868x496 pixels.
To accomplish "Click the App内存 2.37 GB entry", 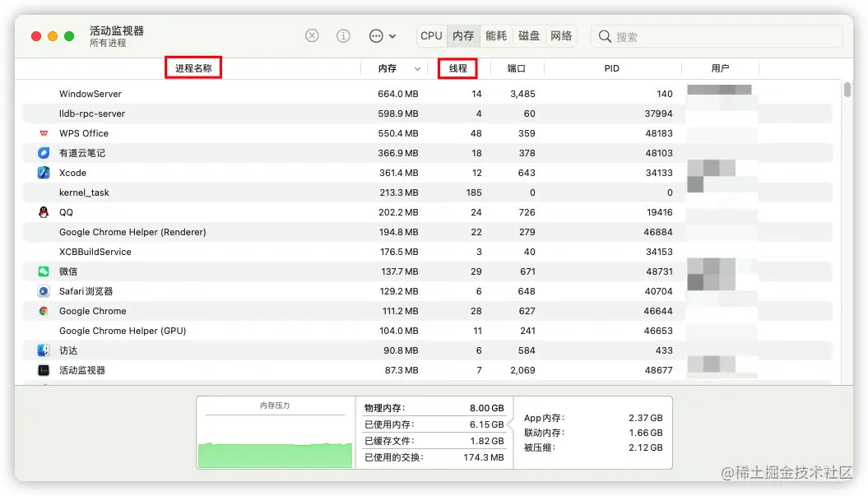I will pyautogui.click(x=593, y=418).
